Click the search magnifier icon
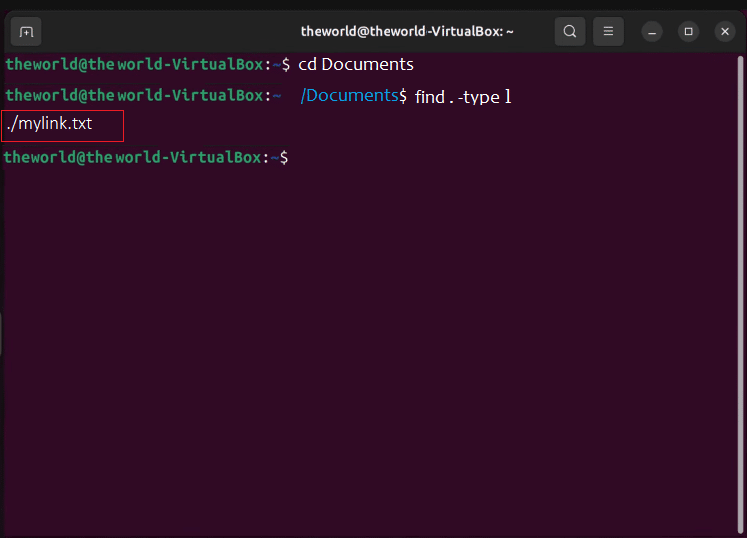 click(570, 31)
